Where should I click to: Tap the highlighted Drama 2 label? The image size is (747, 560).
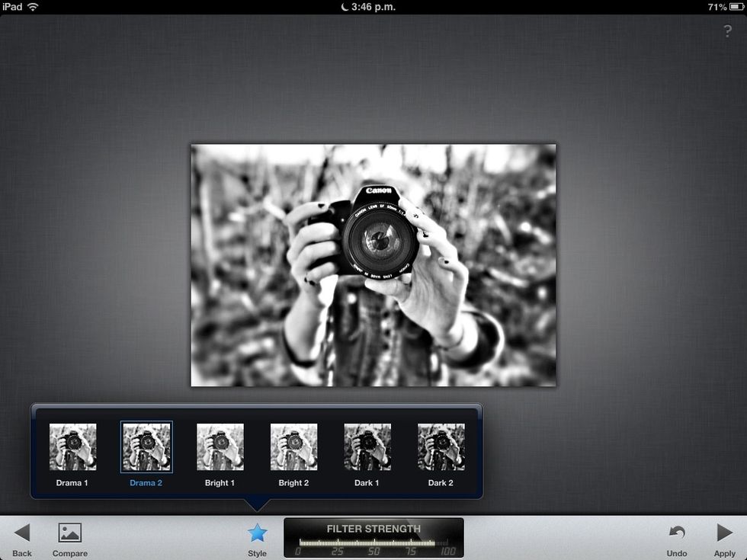[146, 483]
